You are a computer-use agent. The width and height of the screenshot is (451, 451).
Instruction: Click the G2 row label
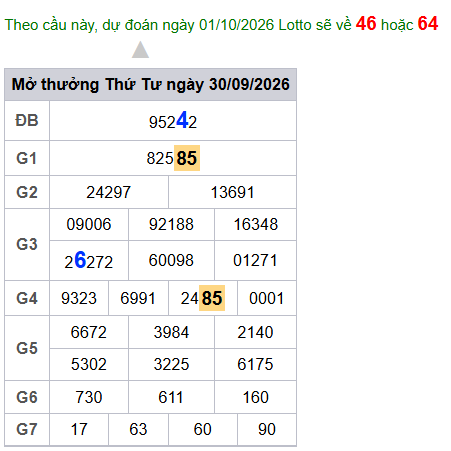click(27, 192)
